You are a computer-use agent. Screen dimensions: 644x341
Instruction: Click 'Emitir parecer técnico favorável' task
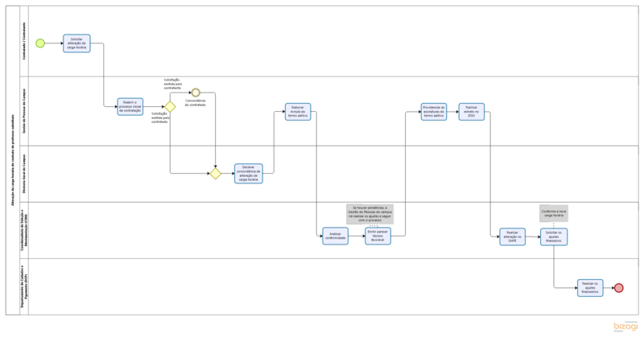pos(378,236)
